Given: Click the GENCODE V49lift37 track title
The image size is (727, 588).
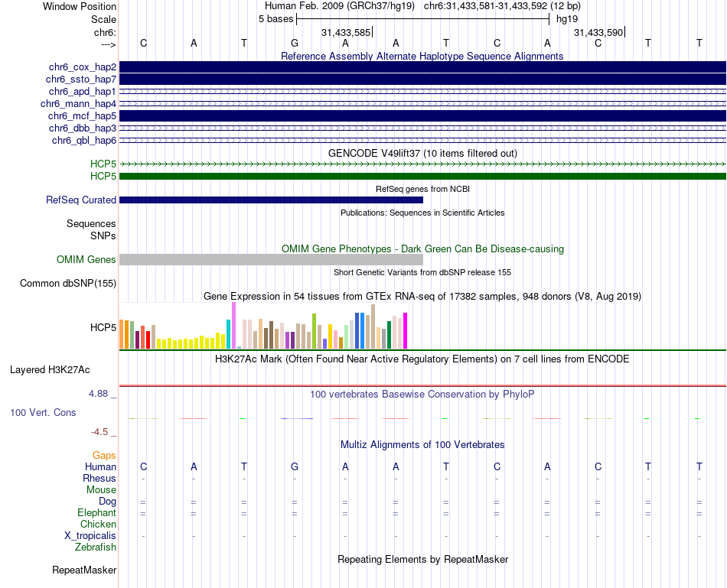Looking at the screenshot, I should click(422, 154).
